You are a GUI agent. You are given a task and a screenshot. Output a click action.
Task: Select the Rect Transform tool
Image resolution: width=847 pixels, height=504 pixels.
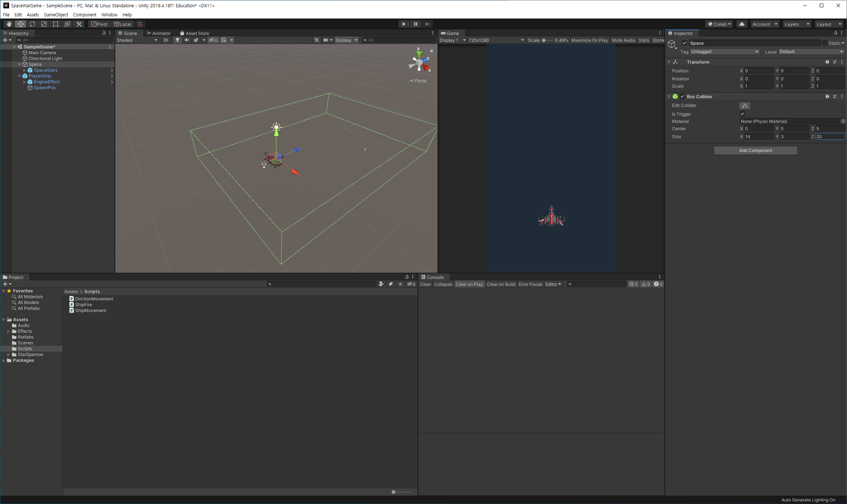click(56, 24)
